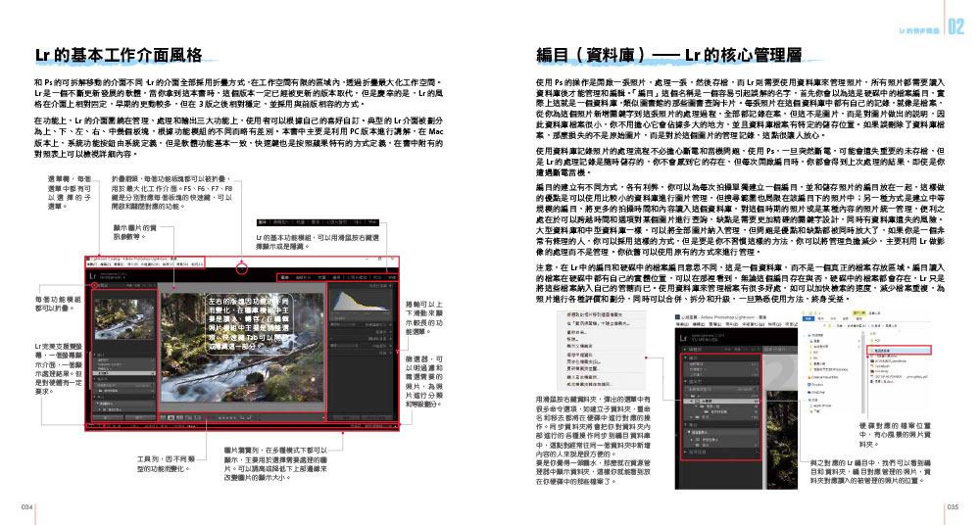Expand 發佈服務 Publish Services header, right Lightroom
The width and height of the screenshot is (980, 525).
point(720,452)
